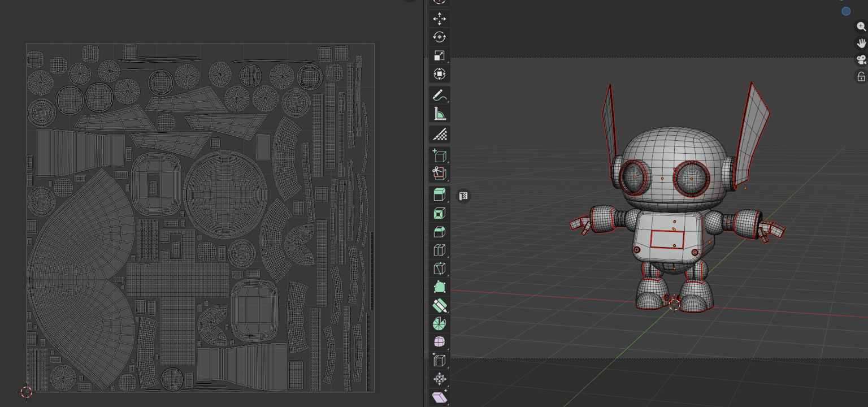Toggle the camera-to-view lock icon

[861, 77]
